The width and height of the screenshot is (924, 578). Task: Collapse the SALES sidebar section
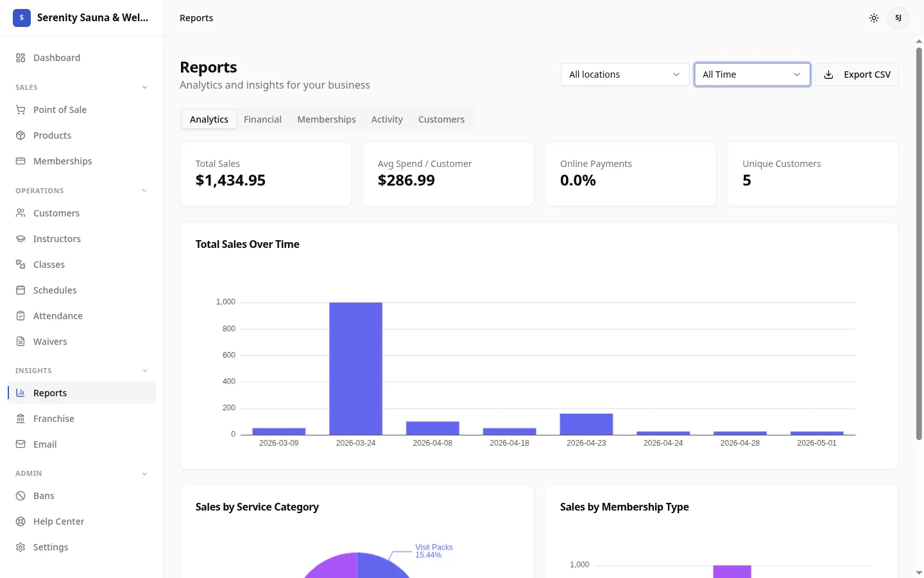144,87
